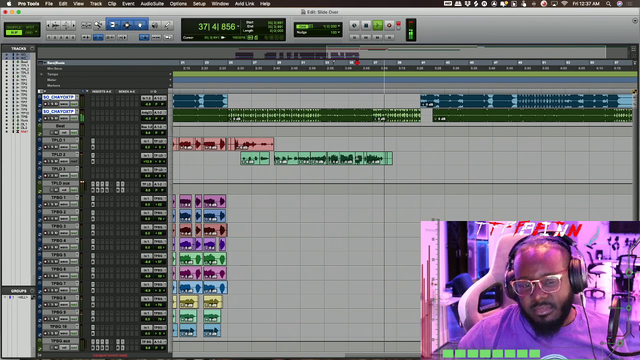Click the Fast Forward transport button
This screenshot has height=360, width=640.
pos(378,37)
